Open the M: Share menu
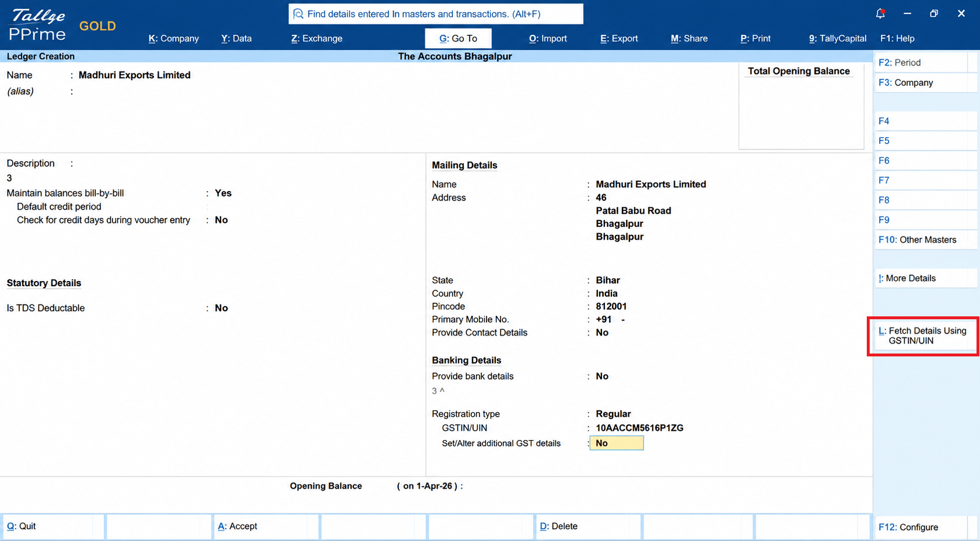 point(689,38)
